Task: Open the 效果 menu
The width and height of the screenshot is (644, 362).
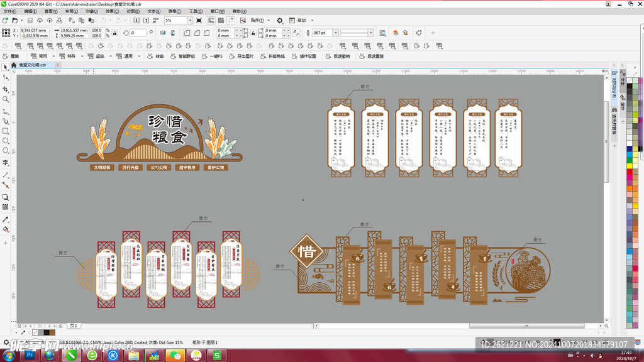Action: click(111, 11)
